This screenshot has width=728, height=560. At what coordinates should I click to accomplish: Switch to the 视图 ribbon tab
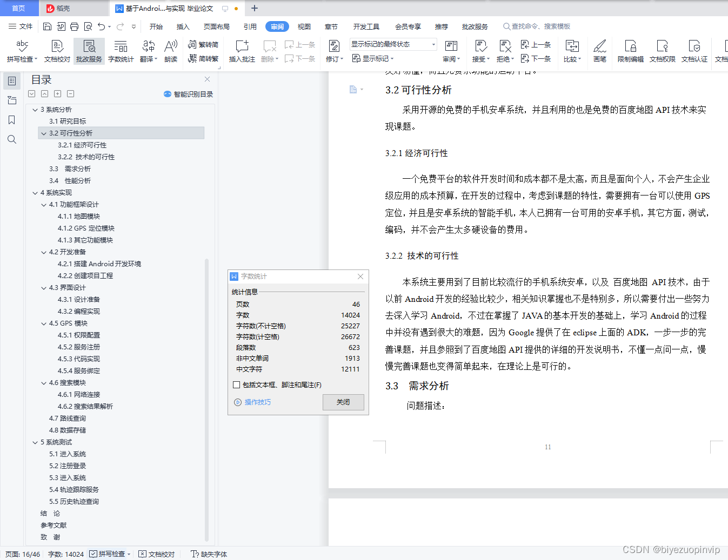(304, 26)
